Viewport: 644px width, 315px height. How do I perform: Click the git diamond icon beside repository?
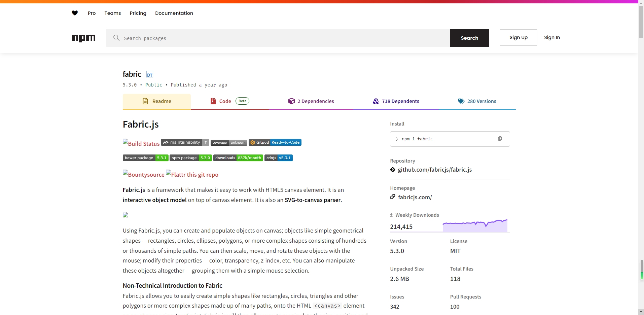393,170
